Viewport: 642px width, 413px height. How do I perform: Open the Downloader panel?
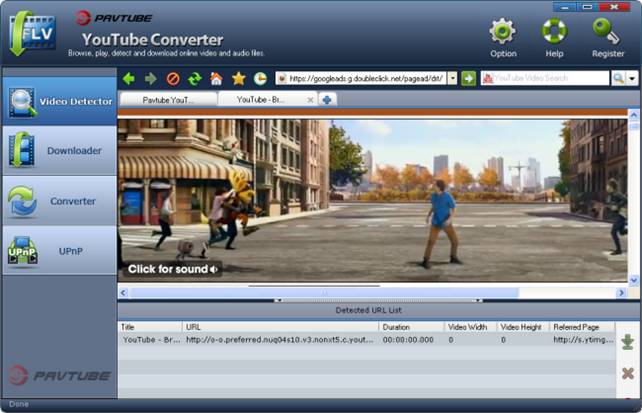60,151
